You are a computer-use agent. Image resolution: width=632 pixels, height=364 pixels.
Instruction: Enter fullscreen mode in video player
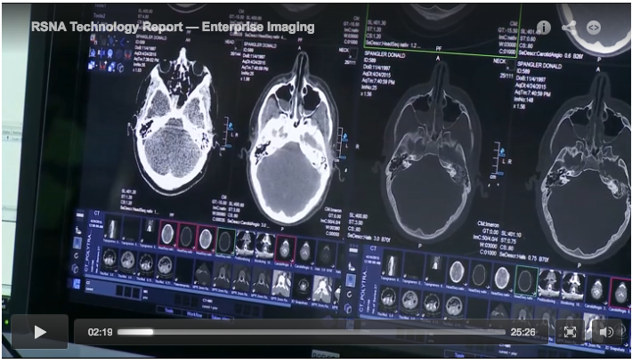pos(570,332)
